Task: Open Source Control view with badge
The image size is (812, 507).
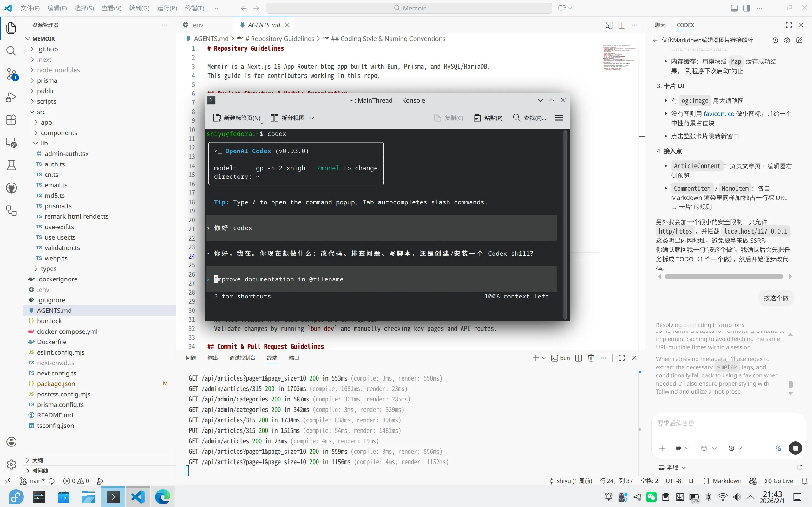Action: 11,74
